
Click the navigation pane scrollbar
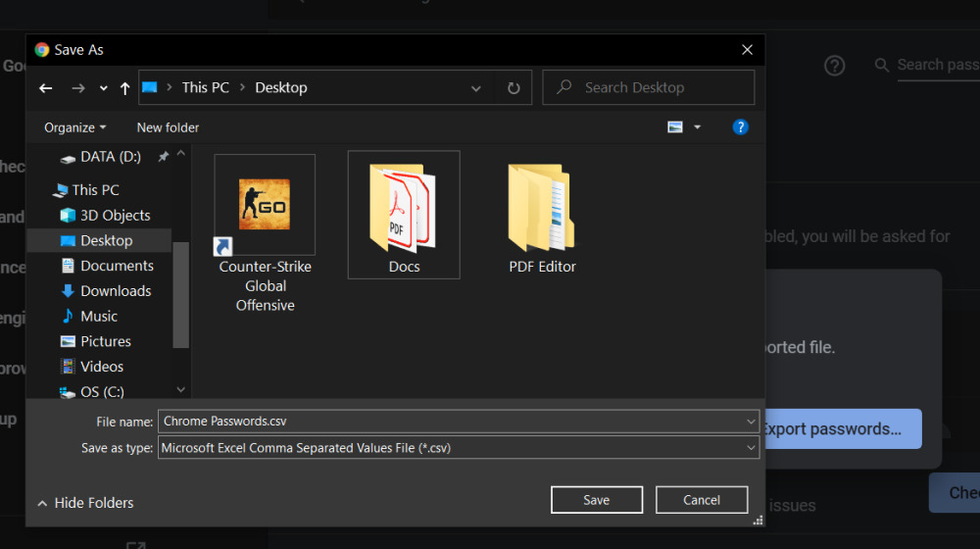(180, 294)
